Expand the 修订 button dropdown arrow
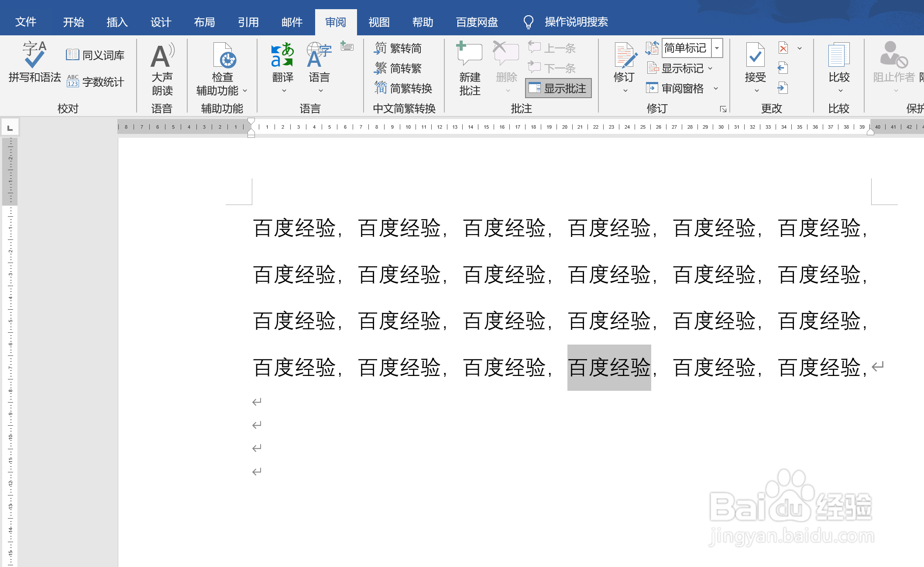924x567 pixels. 625,90
